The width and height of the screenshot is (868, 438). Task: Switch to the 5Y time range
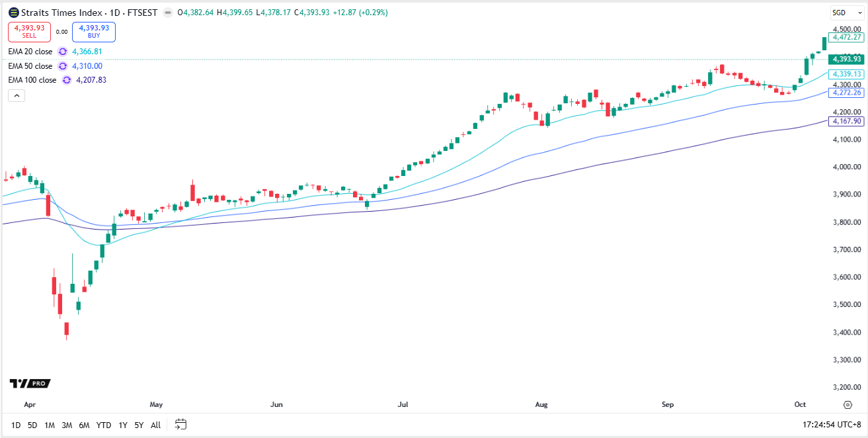(138, 425)
